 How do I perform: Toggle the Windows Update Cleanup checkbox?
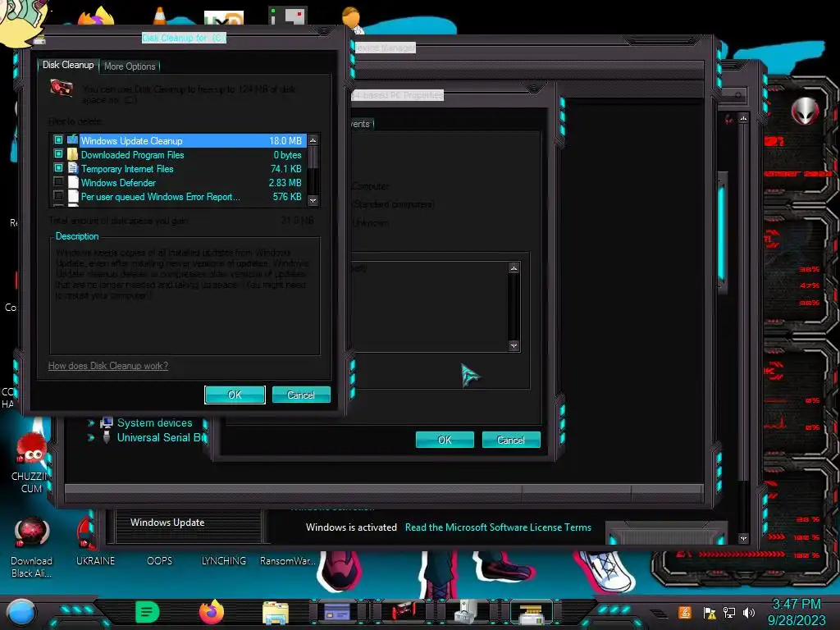(x=58, y=139)
